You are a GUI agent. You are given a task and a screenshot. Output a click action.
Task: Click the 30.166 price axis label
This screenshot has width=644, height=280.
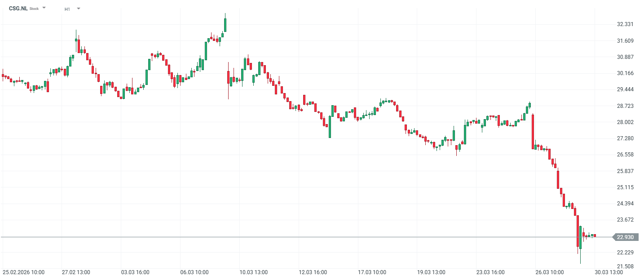(x=625, y=73)
